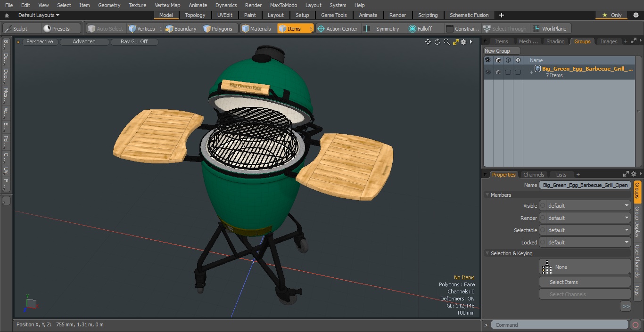Image resolution: width=644 pixels, height=332 pixels.
Task: Open the Render default dropdown
Action: pyautogui.click(x=585, y=218)
